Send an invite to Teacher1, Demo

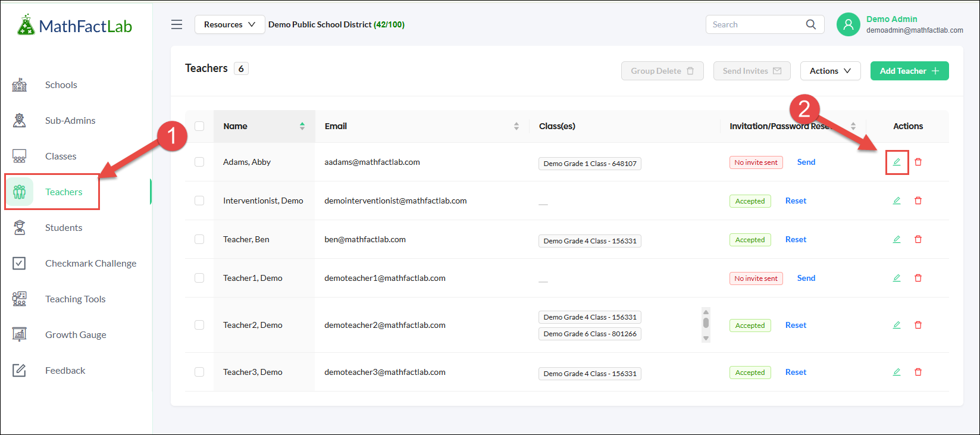806,278
